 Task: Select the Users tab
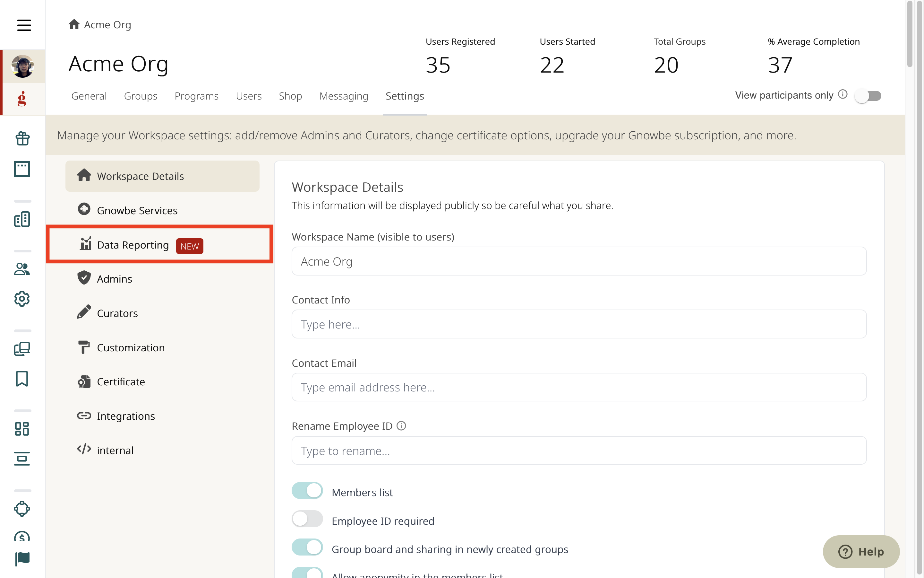pyautogui.click(x=249, y=96)
